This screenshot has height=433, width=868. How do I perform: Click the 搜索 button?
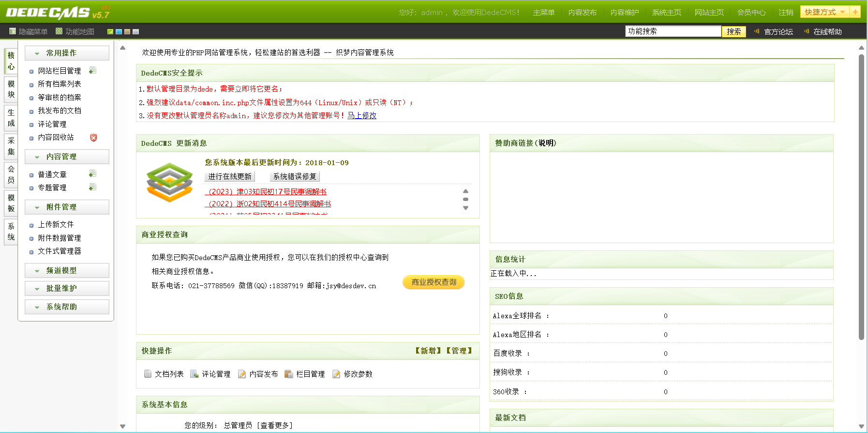tap(734, 31)
